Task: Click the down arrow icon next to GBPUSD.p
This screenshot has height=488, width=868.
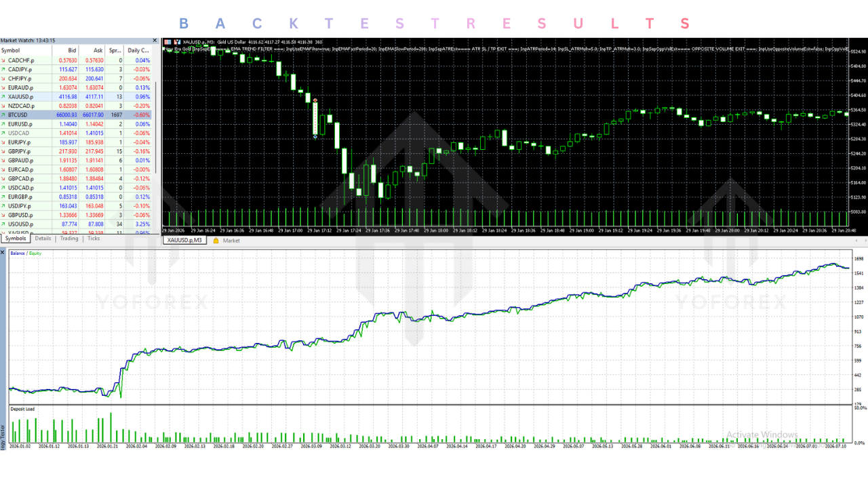Action: click(4, 215)
